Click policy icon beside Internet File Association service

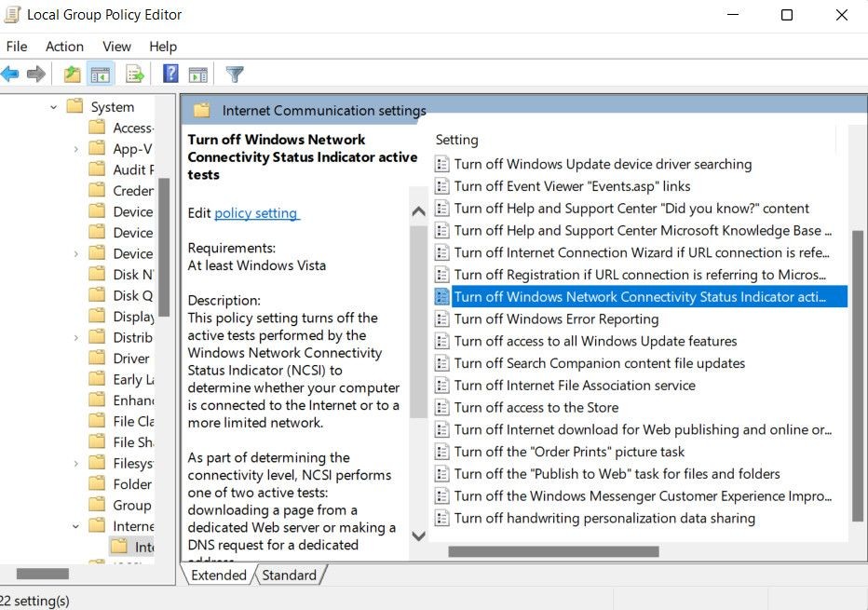tap(441, 386)
